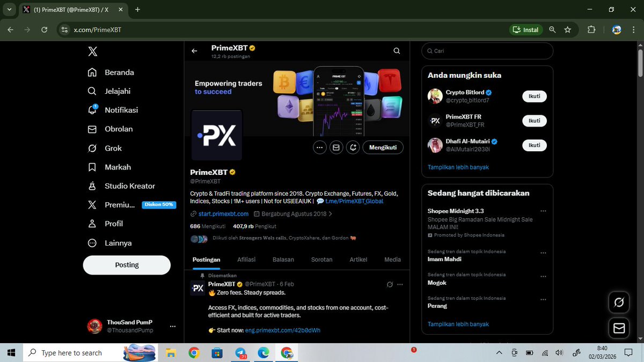Open floating messages envelope button
Image resolution: width=644 pixels, height=362 pixels.
[x=619, y=328]
